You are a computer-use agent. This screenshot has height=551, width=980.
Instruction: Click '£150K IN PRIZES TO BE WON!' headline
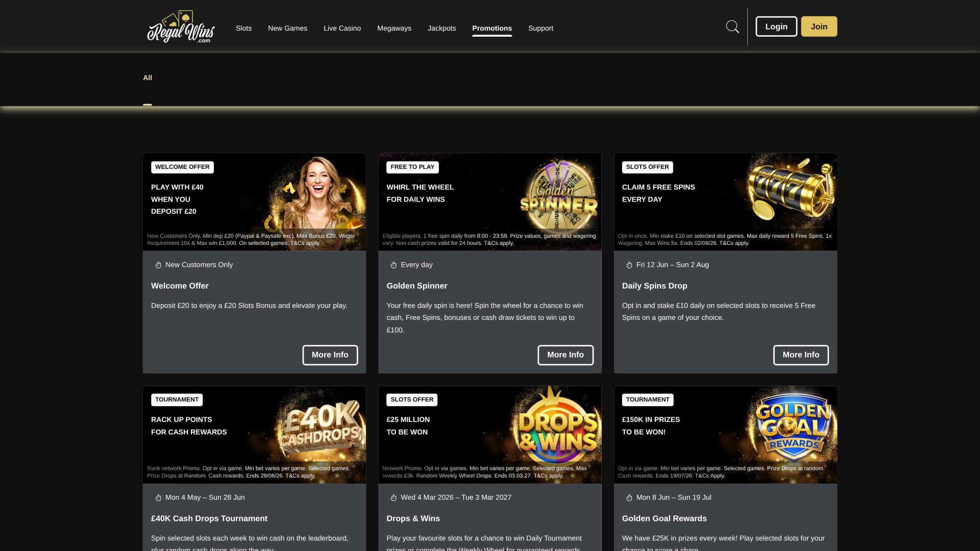pyautogui.click(x=651, y=426)
